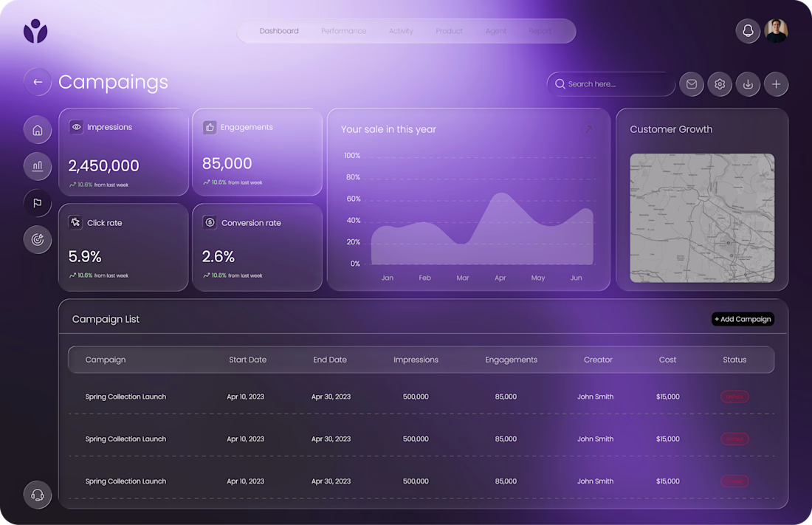
Task: Click the 5.9% click rate value
Action: click(x=85, y=256)
